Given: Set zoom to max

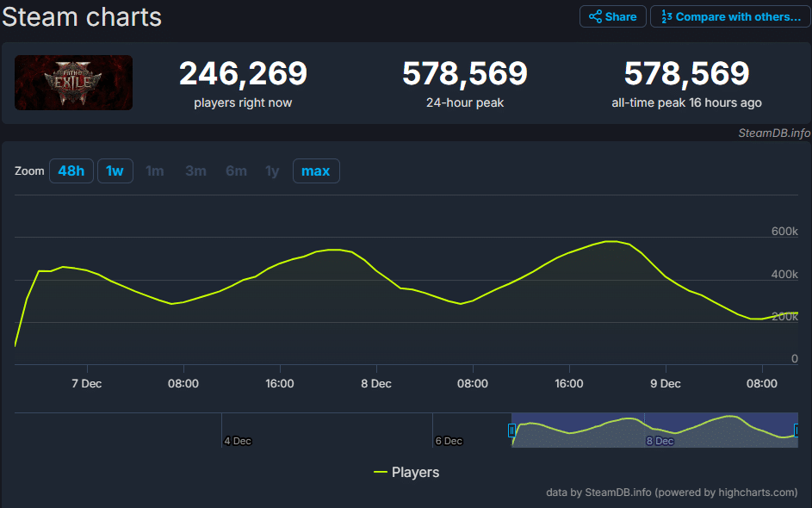Looking at the screenshot, I should [x=316, y=170].
